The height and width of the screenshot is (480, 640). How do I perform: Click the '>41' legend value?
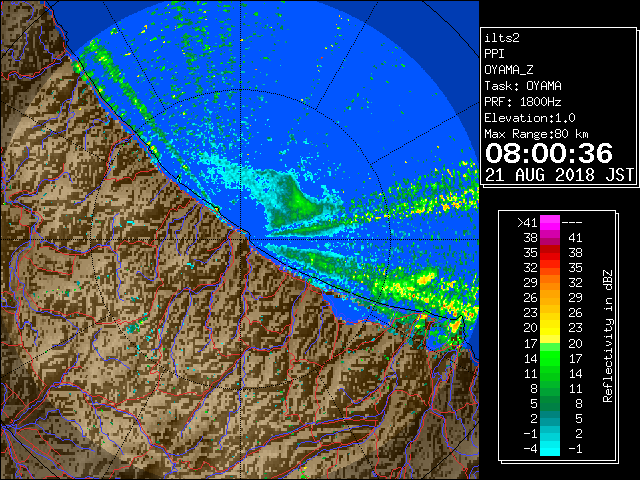(527, 222)
